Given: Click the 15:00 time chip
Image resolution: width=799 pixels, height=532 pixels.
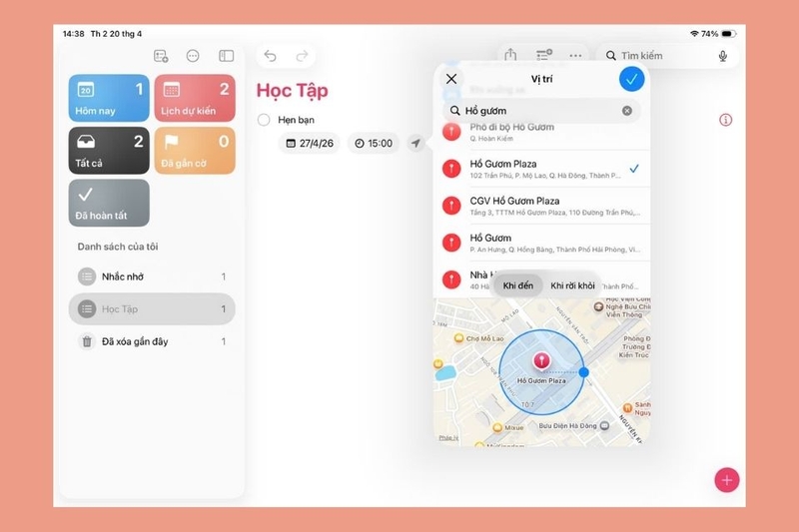Looking at the screenshot, I should [x=374, y=143].
